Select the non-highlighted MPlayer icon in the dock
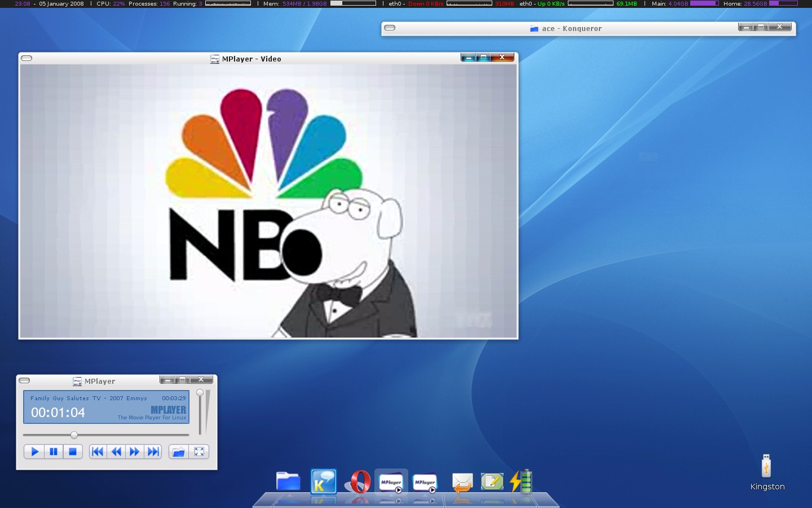The width and height of the screenshot is (812, 508). (x=425, y=482)
